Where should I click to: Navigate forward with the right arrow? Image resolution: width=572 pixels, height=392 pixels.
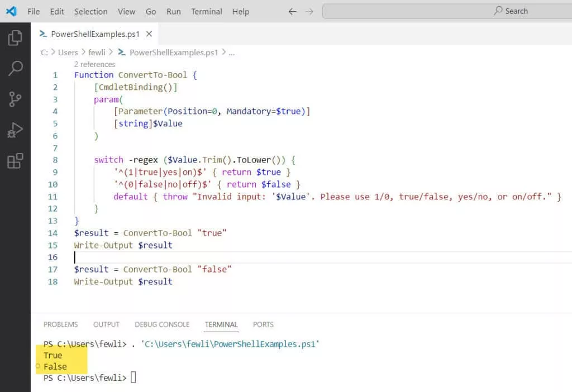[x=309, y=11]
